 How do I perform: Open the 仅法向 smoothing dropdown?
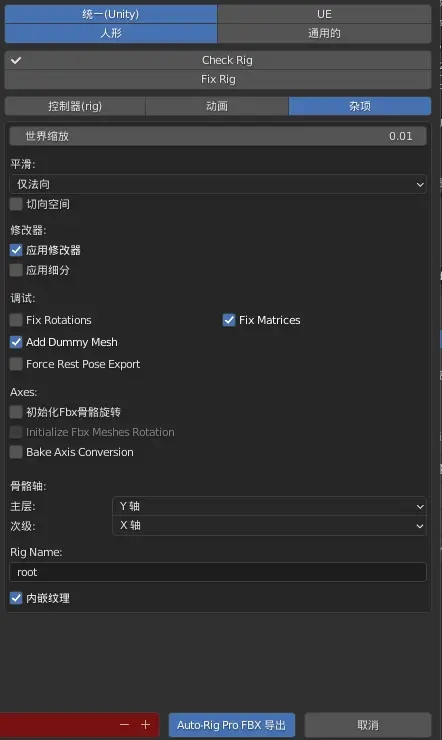tap(218, 184)
